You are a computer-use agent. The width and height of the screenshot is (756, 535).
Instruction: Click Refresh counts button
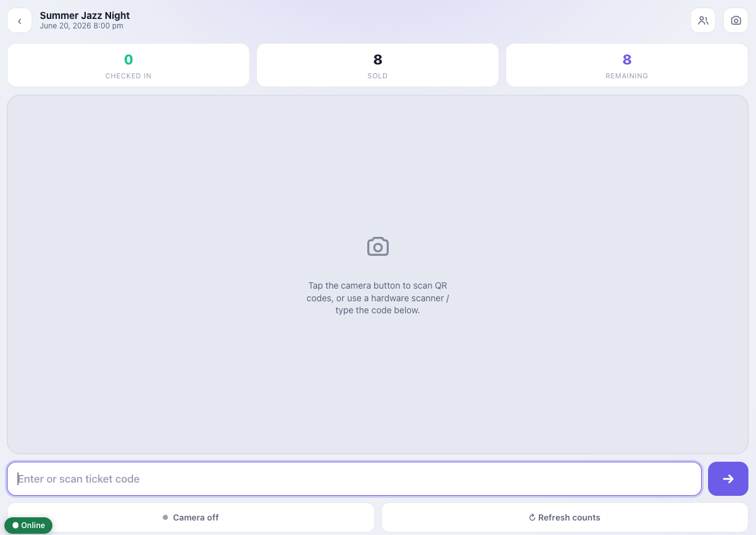pos(565,517)
